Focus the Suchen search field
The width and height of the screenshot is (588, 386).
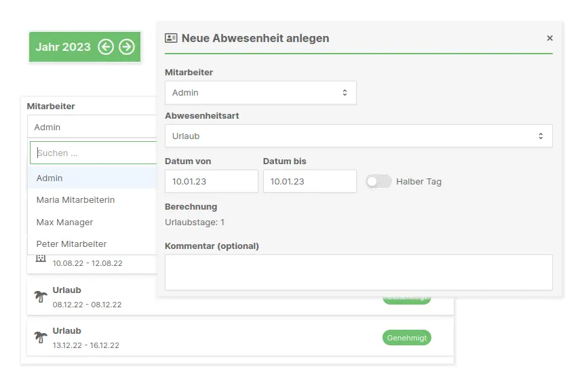coord(95,153)
